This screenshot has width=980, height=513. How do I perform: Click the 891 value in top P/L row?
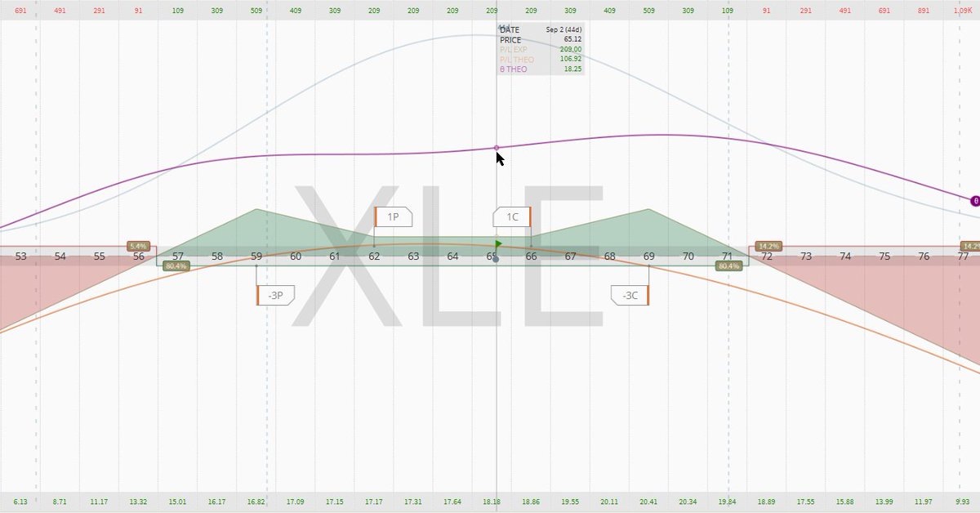pos(924,12)
